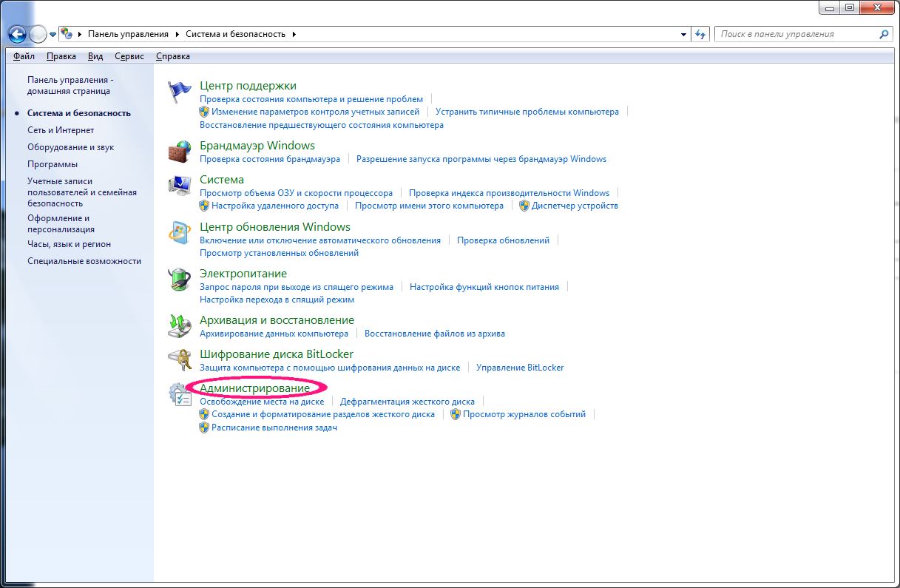Click Проверка обновлений link
This screenshot has width=900, height=588.
coord(504,240)
